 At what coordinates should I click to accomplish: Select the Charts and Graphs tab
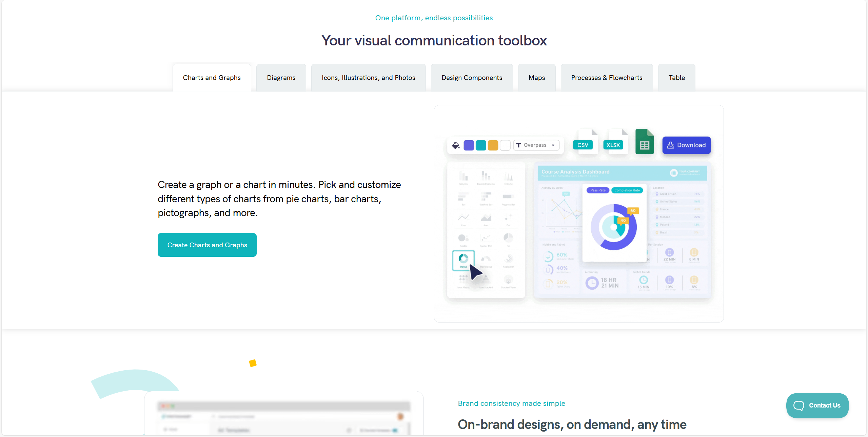[212, 78]
